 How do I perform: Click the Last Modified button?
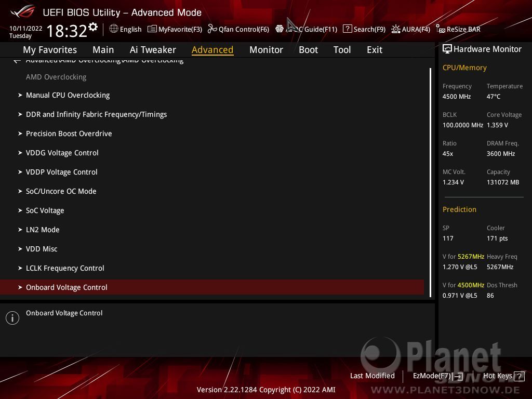[372, 376]
